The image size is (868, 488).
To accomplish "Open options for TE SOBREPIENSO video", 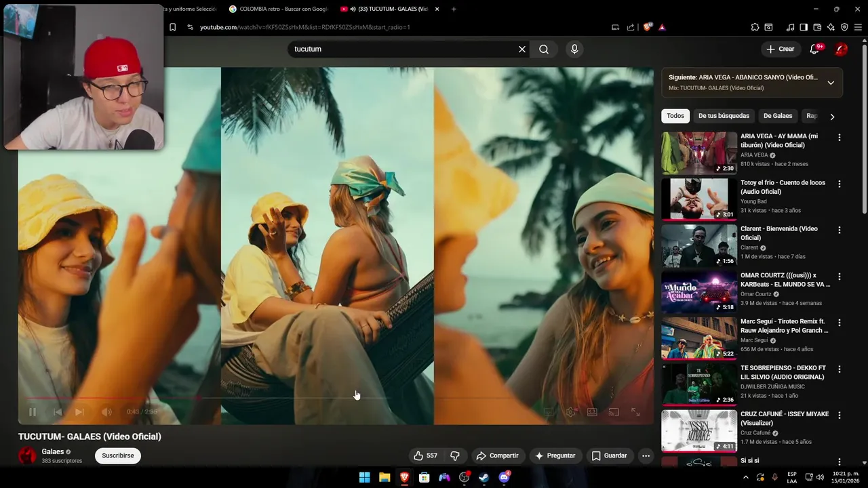I will (x=840, y=369).
